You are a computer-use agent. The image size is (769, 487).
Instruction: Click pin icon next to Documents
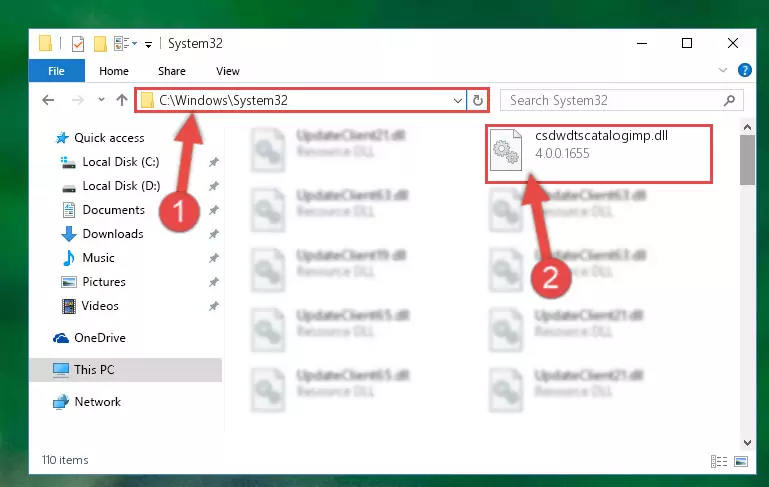(x=213, y=210)
